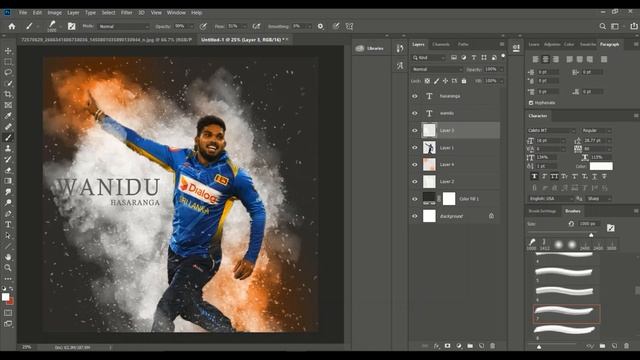
Task: Select the Rectangular Marquee tool
Action: [x=8, y=62]
